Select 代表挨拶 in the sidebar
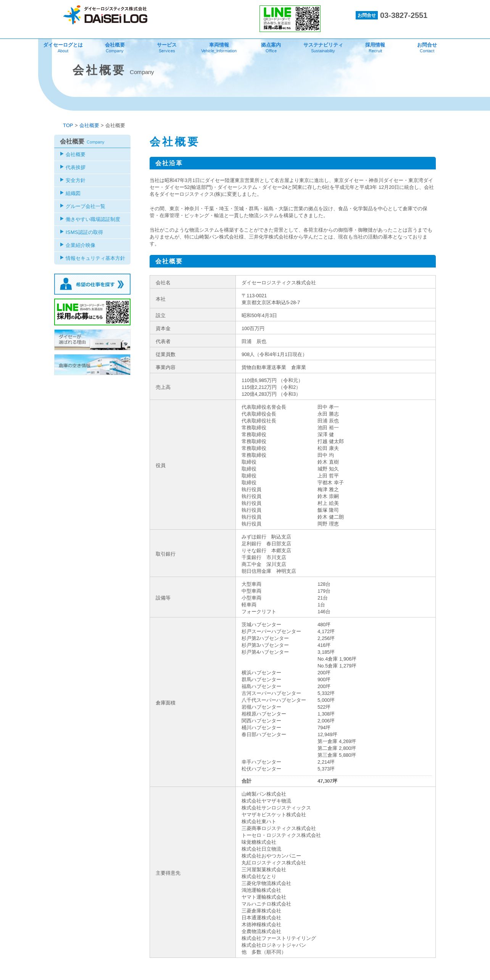 point(92,167)
